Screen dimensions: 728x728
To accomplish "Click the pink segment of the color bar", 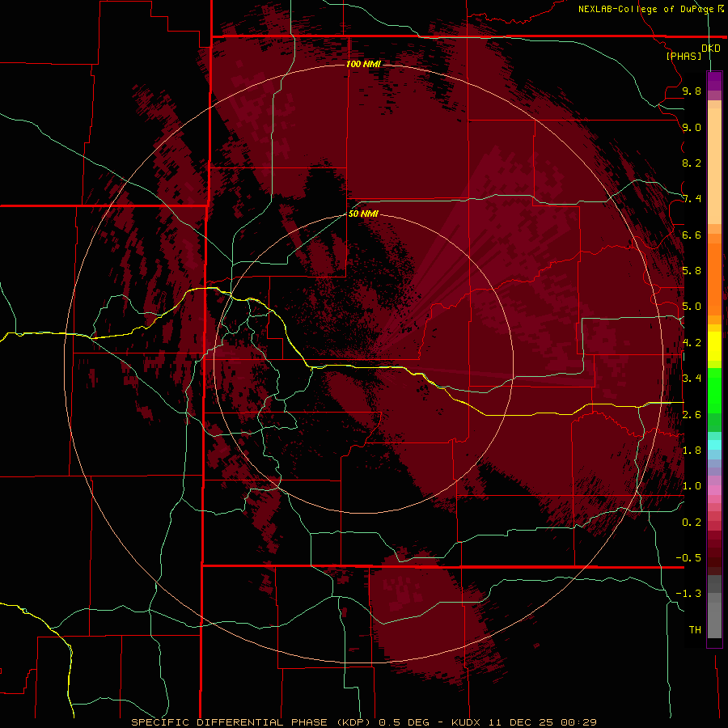I will point(714,490).
